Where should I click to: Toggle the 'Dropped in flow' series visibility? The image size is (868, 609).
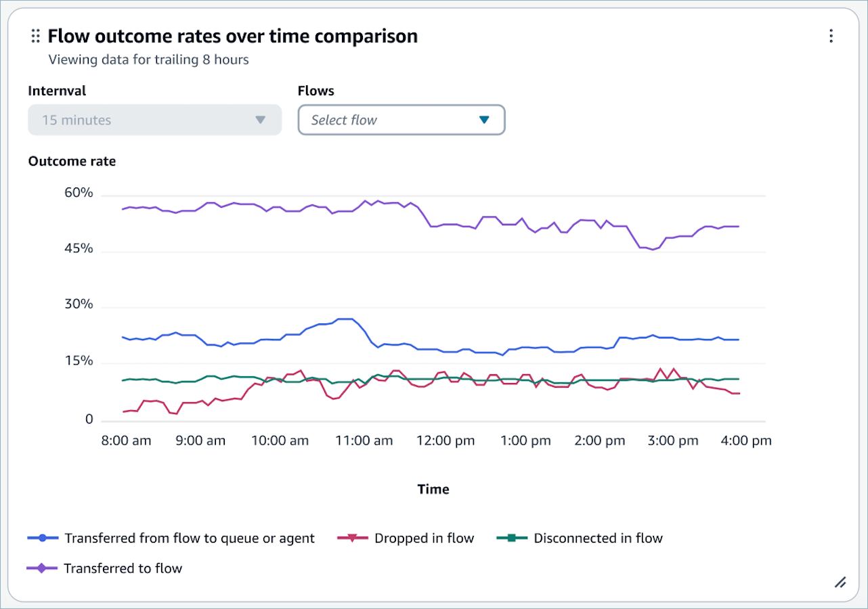click(424, 537)
